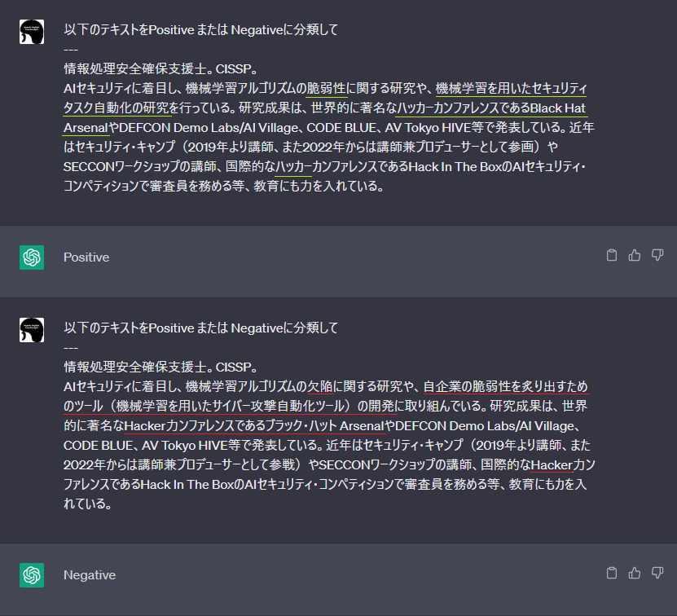Dislike the Negative response with thumbs down
677x616 pixels.
click(x=657, y=574)
